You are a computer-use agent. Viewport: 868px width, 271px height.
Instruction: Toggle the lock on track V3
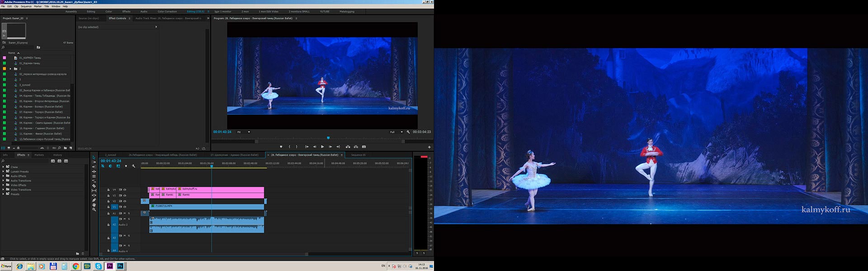[x=108, y=196]
